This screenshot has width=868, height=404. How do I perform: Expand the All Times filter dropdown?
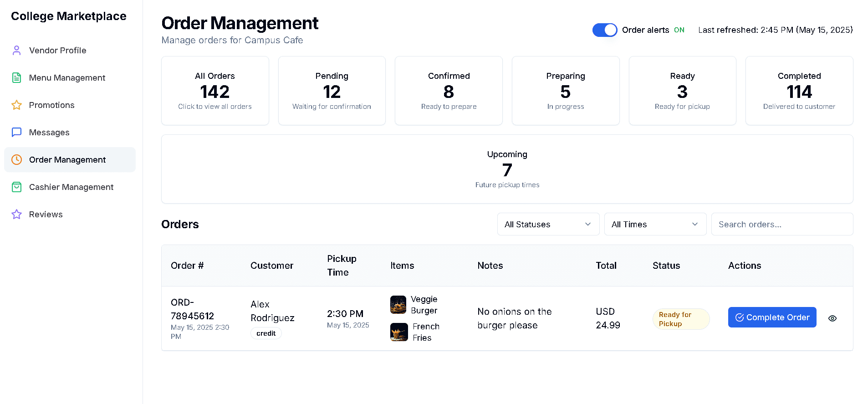655,225
